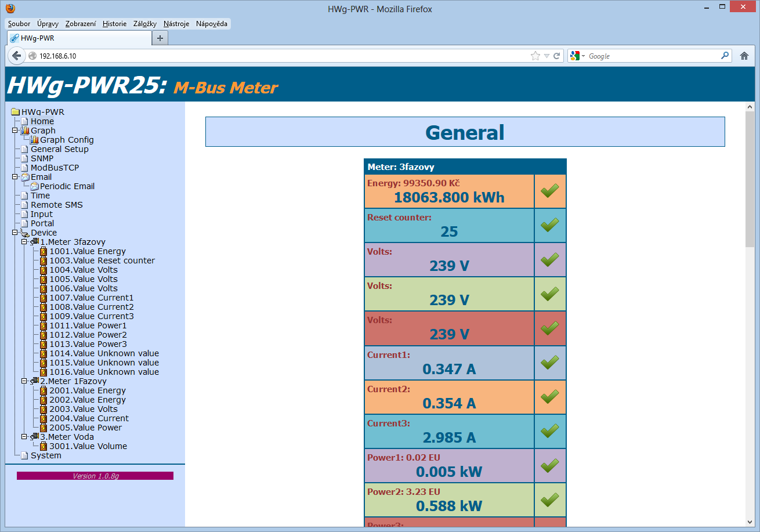Image resolution: width=760 pixels, height=532 pixels.
Task: Click the HWg-PWR root folder icon
Action: tap(15, 112)
